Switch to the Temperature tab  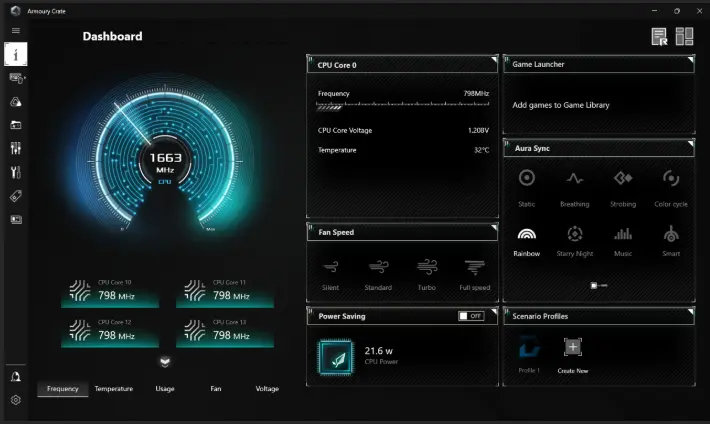click(113, 388)
